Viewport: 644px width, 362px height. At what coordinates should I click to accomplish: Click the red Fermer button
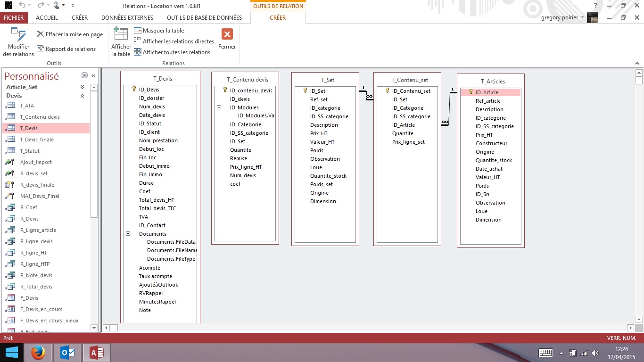pos(227,34)
